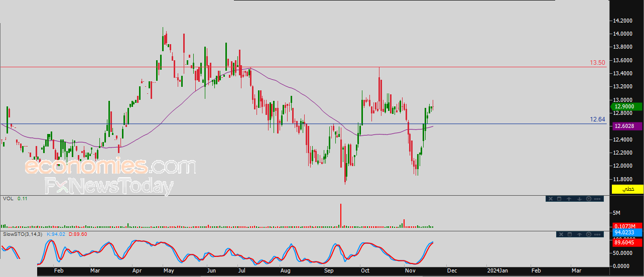
Task: Click the yellow Arabic scale label
Action: [627, 189]
